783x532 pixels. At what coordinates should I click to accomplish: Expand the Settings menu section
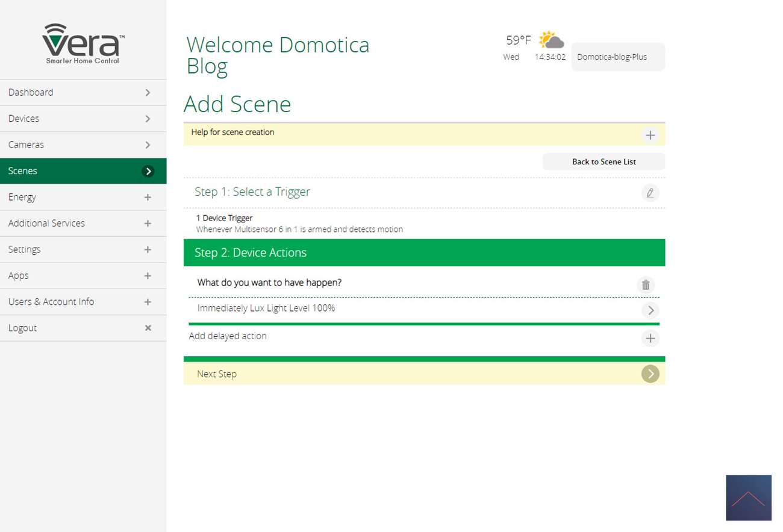(148, 249)
